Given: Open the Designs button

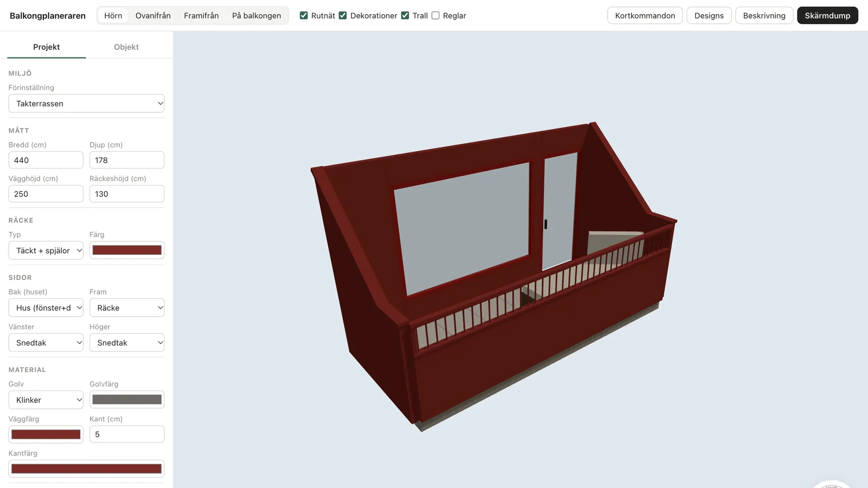Looking at the screenshot, I should coord(709,16).
